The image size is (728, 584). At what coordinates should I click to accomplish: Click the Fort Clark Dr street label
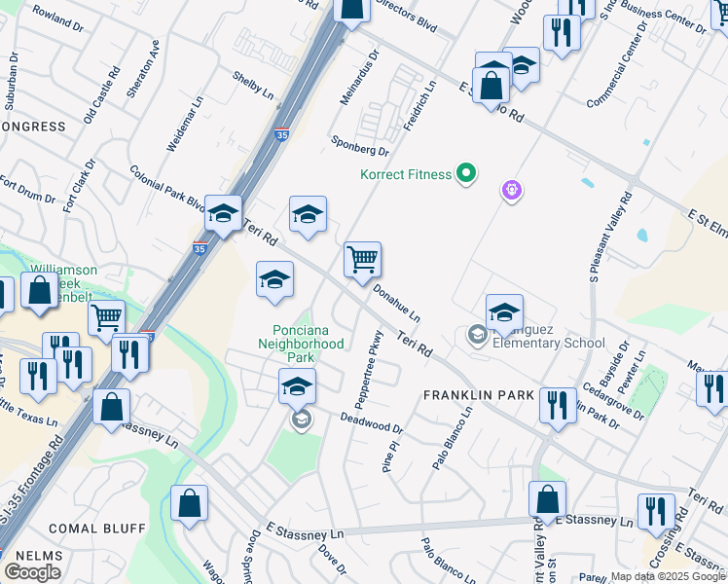80,186
